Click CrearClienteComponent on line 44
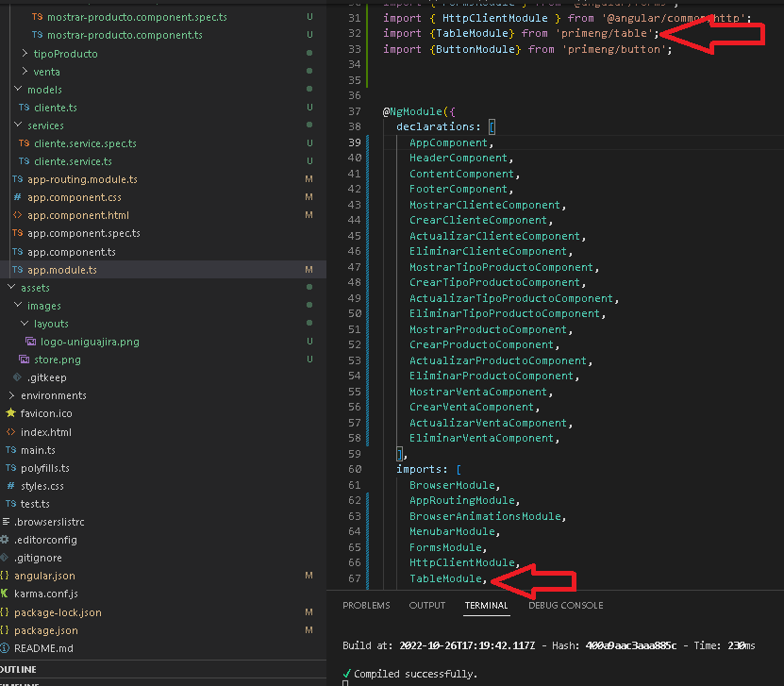The image size is (784, 686). tap(478, 220)
